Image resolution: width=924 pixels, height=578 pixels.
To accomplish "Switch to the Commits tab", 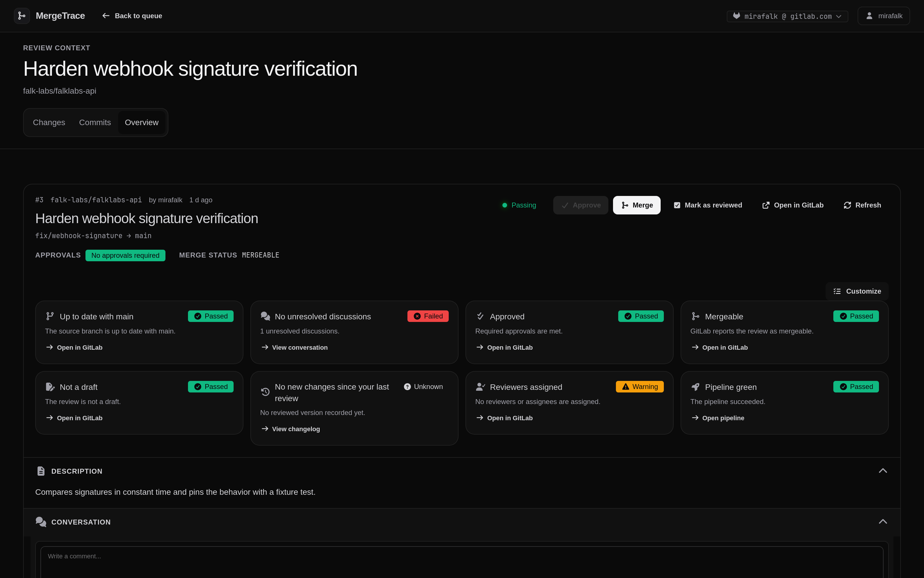I will pyautogui.click(x=95, y=122).
